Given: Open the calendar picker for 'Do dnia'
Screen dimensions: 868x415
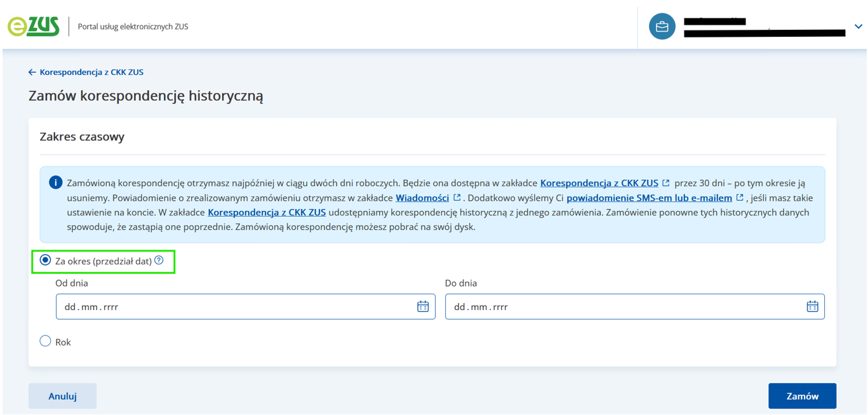Looking at the screenshot, I should click(812, 307).
